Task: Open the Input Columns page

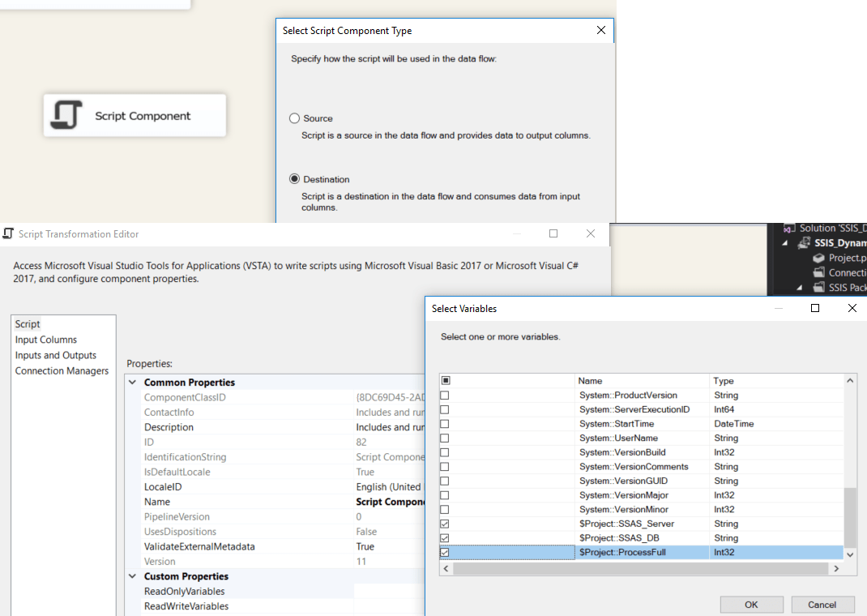Action: pyautogui.click(x=46, y=340)
